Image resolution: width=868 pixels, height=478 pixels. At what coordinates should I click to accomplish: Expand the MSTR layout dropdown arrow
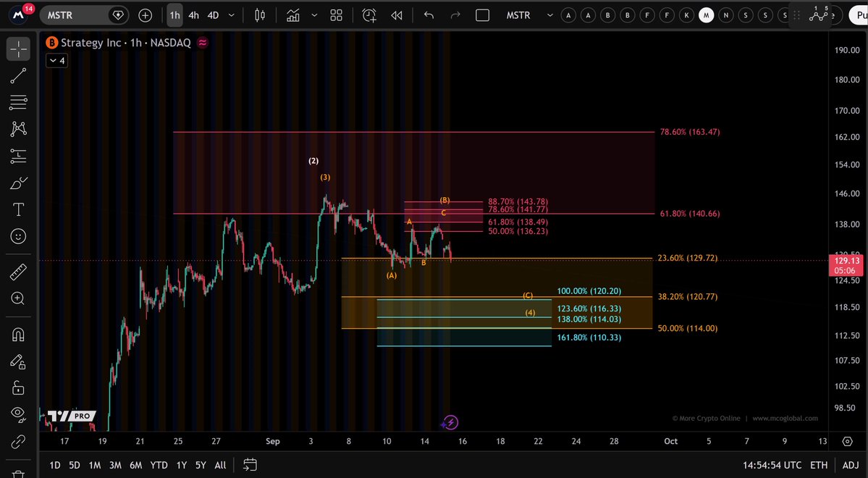pos(549,15)
